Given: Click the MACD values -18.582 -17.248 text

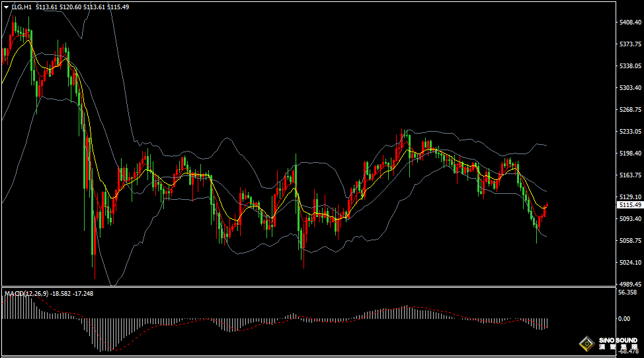Looking at the screenshot, I should (x=73, y=293).
